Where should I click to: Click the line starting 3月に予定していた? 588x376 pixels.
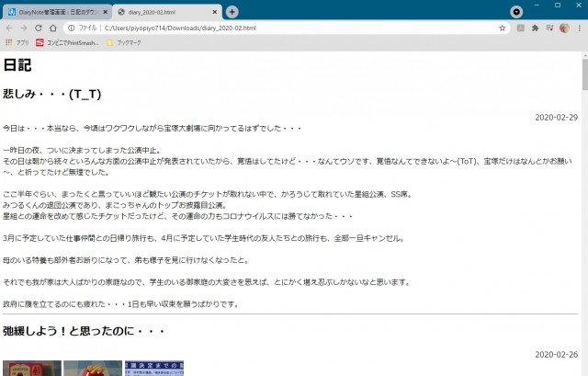click(204, 238)
